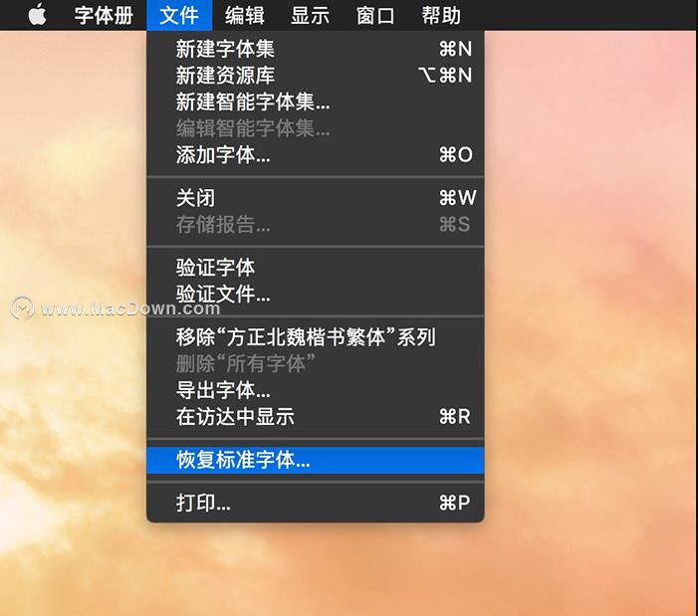Click the MacDown watermark logo
This screenshot has width=698, height=616.
point(22,308)
